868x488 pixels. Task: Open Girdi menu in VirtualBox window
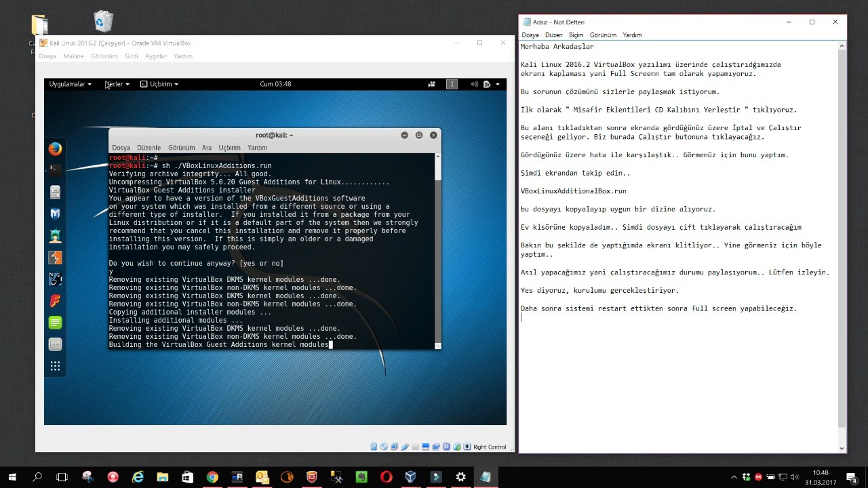click(x=131, y=56)
